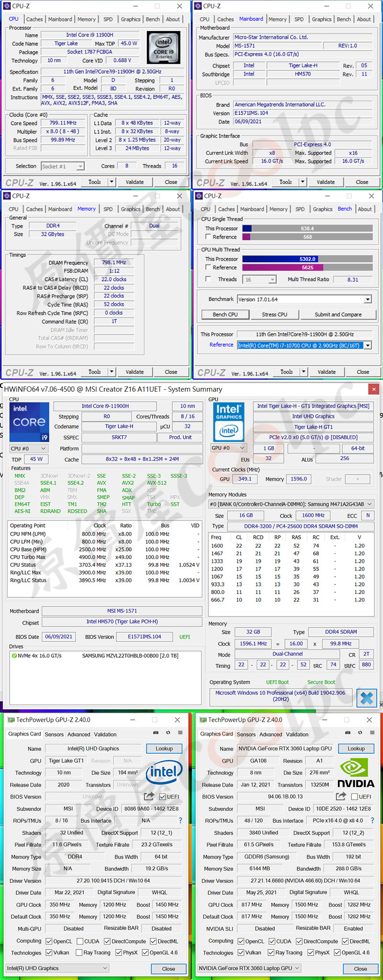Click the Stress CPU button
This screenshot has height=980, width=383.
click(275, 315)
